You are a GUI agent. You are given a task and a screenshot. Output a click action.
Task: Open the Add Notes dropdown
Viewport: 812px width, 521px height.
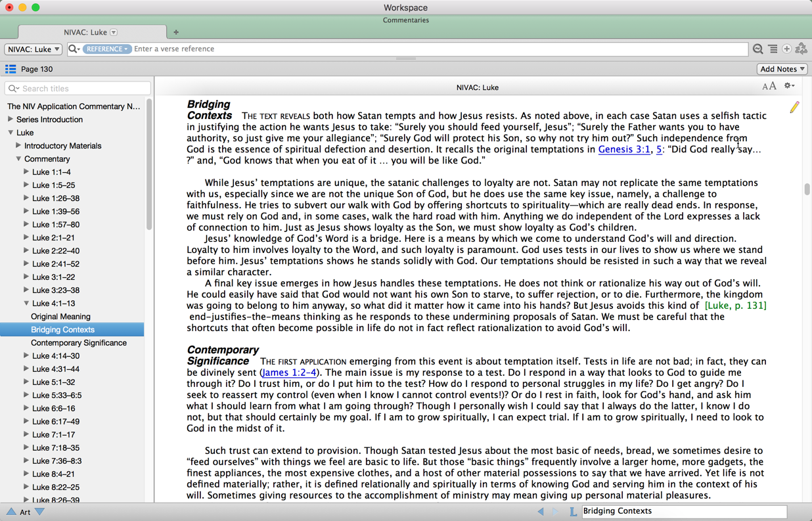click(782, 69)
